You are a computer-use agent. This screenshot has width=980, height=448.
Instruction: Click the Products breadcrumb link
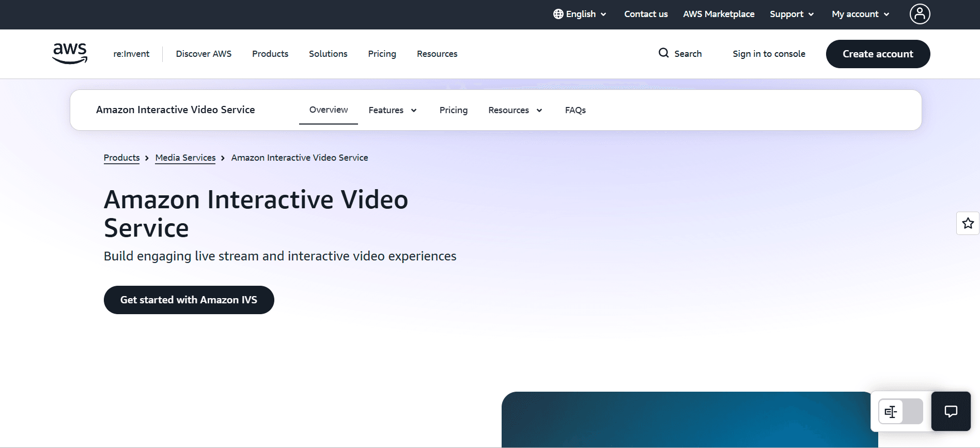click(121, 158)
